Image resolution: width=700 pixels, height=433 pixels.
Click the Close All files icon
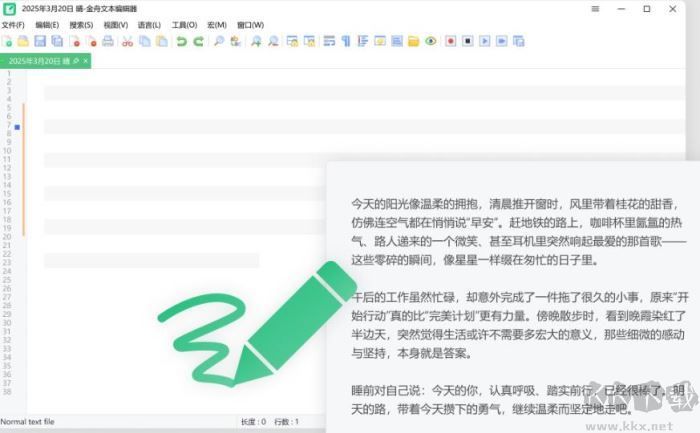[91, 42]
